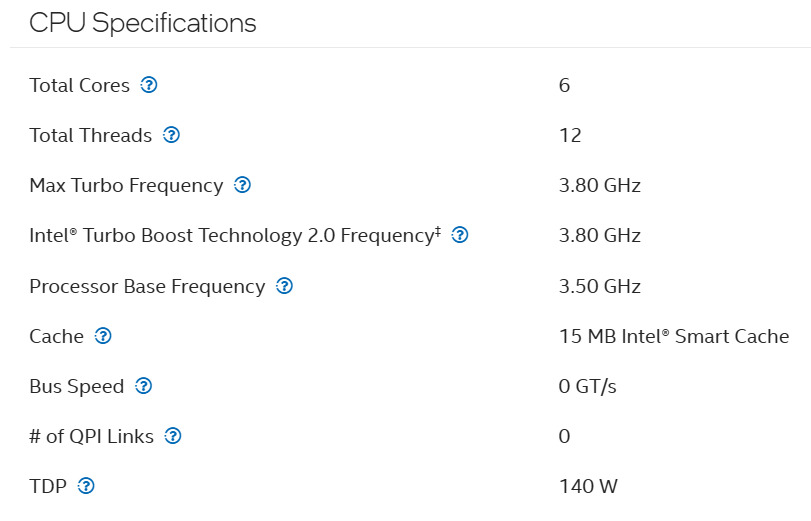811x521 pixels.
Task: Click the 15 MB Intel Smart Cache value
Action: pyautogui.click(x=674, y=336)
